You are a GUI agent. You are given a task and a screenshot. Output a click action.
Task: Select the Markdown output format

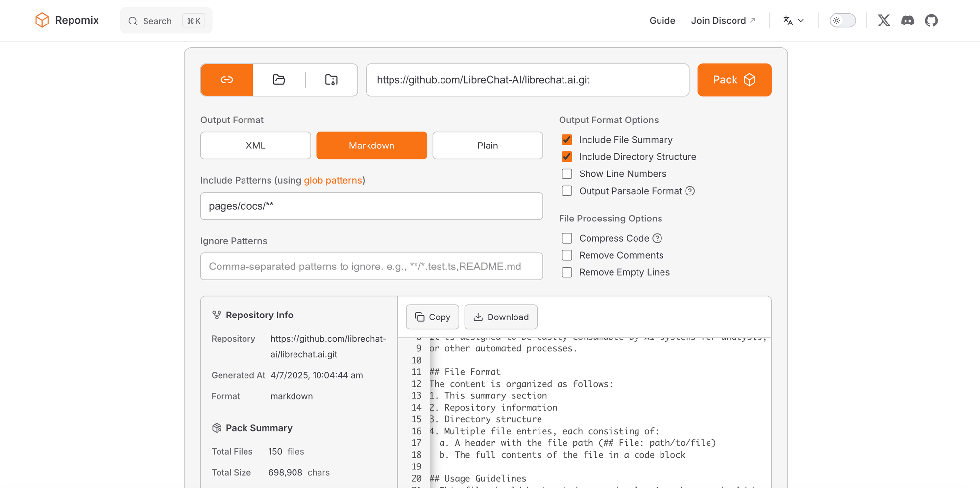click(x=371, y=146)
